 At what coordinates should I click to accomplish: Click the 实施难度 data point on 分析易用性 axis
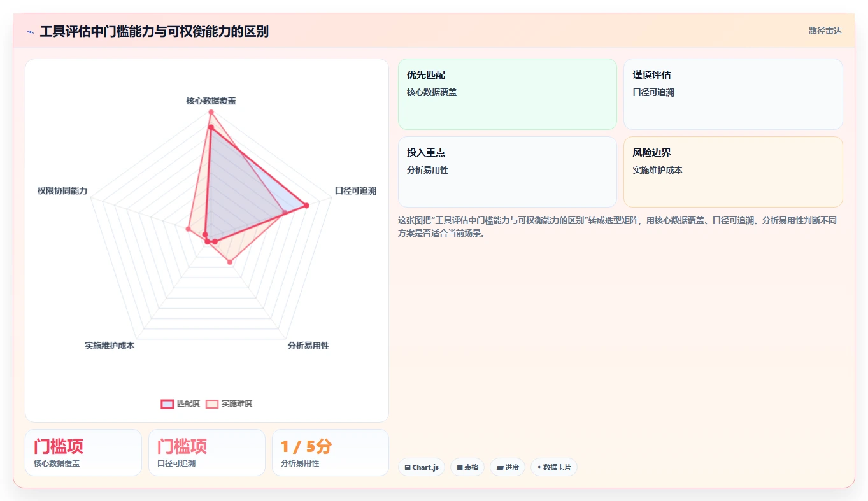[x=231, y=262]
